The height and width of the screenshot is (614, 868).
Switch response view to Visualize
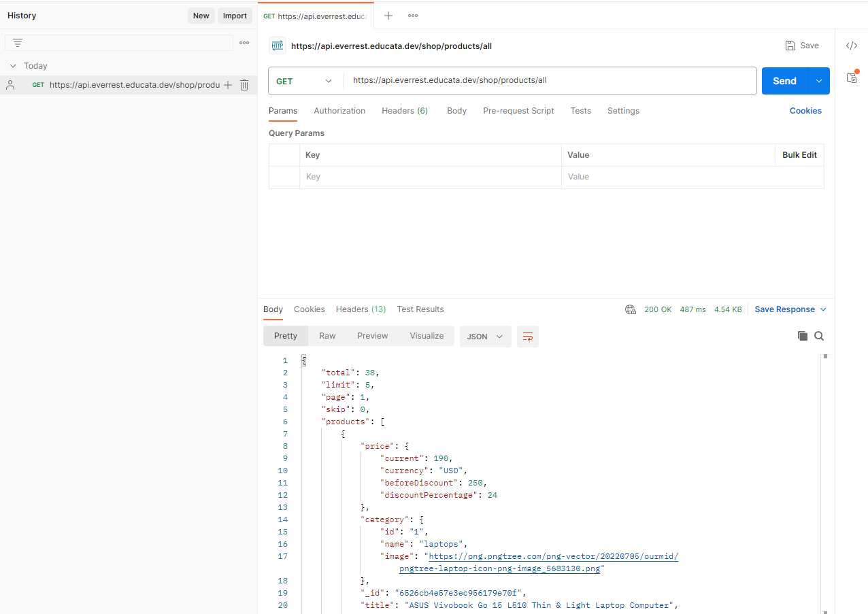427,336
